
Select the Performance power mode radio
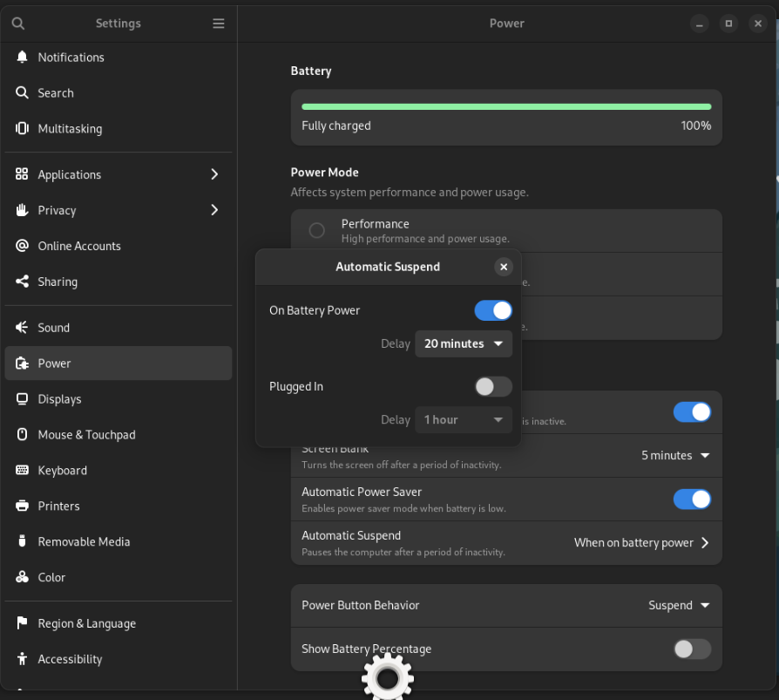(x=316, y=230)
